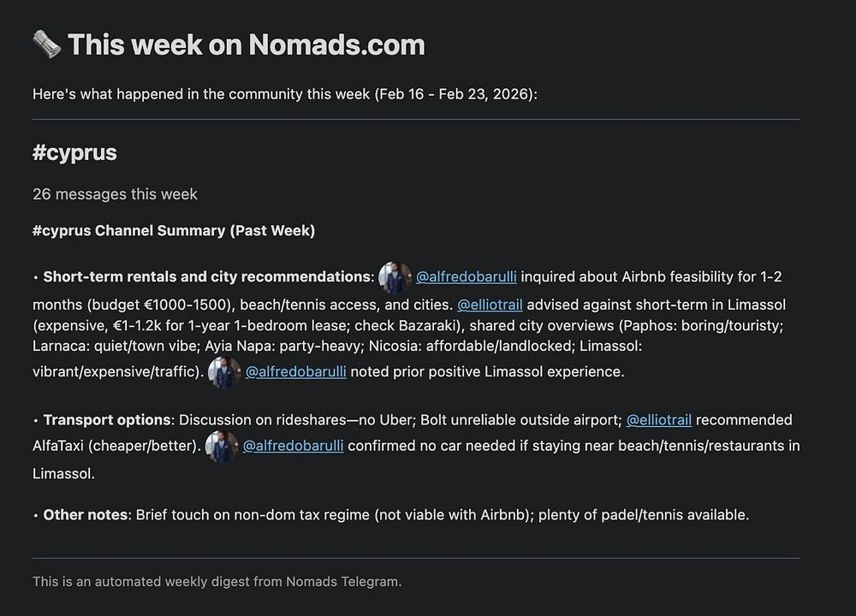Image resolution: width=856 pixels, height=616 pixels.
Task: Open @alfredobarulli link who inquired about Airbnb
Action: click(467, 277)
